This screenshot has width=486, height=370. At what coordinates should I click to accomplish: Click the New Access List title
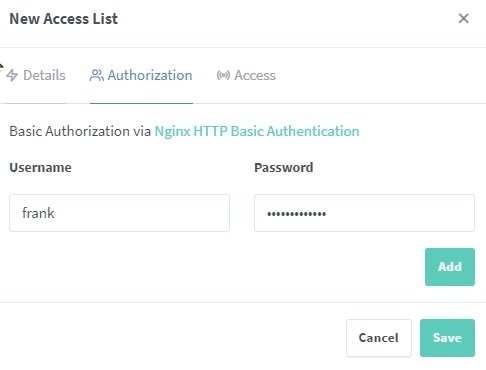click(64, 19)
